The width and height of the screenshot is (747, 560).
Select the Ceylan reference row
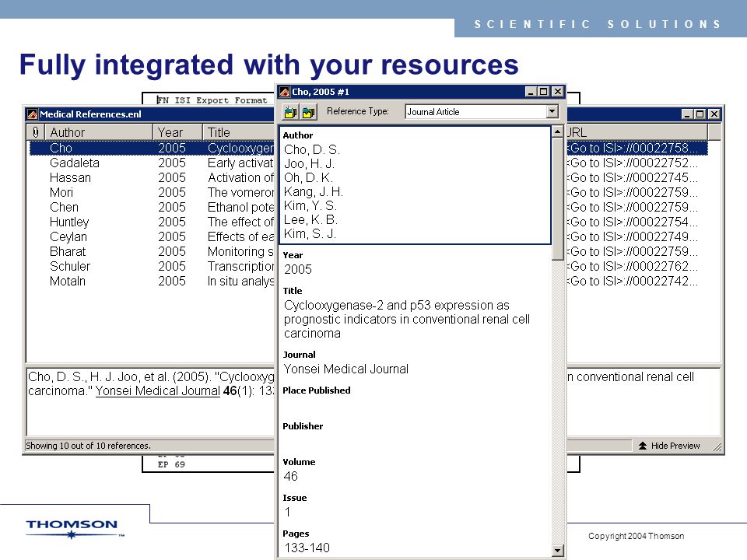coord(152,236)
